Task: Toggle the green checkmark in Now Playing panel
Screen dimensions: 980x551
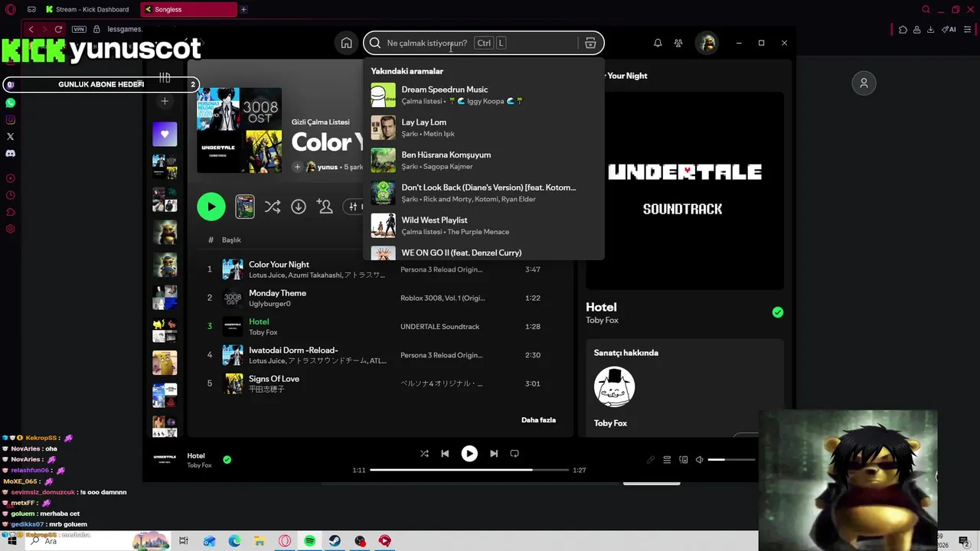Action: tap(778, 312)
